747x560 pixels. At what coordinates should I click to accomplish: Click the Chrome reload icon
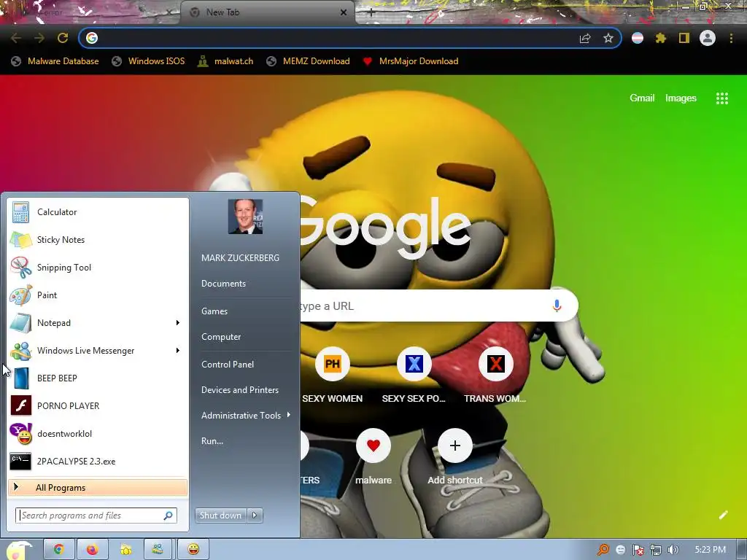pos(63,38)
